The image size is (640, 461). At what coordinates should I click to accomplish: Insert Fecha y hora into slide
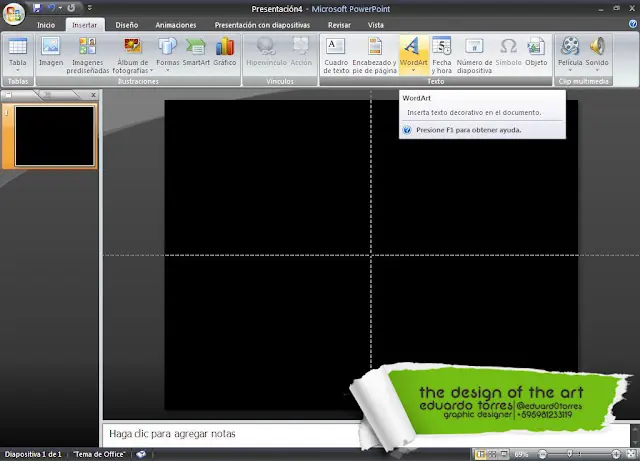442,52
